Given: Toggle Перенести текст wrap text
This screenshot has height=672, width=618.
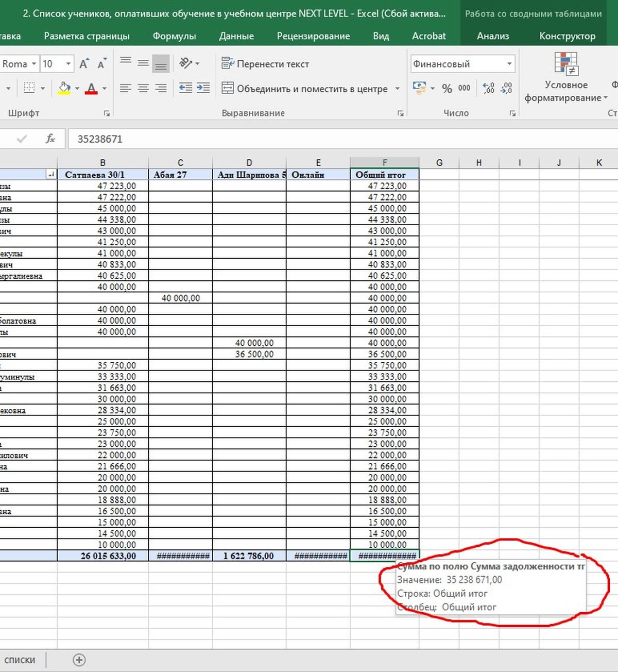Looking at the screenshot, I should (x=265, y=64).
